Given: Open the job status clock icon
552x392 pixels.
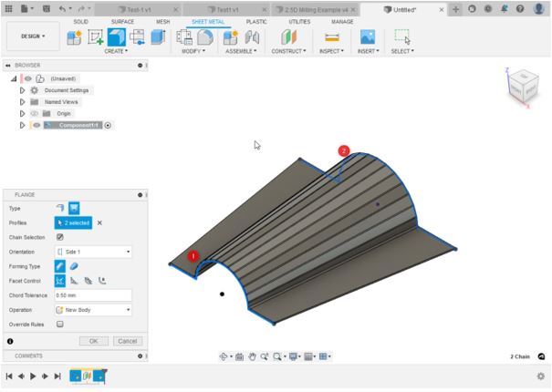Looking at the screenshot, I should [x=488, y=9].
